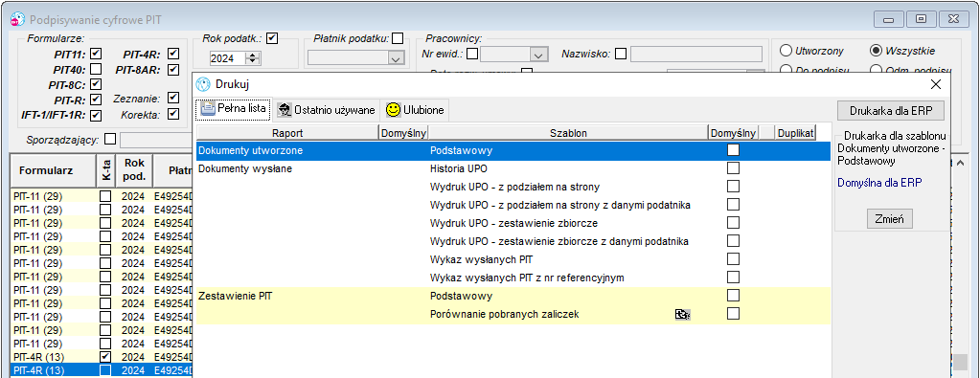Image resolution: width=980 pixels, height=378 pixels.
Task: Click the Drukuj dialog title icon
Action: click(203, 83)
